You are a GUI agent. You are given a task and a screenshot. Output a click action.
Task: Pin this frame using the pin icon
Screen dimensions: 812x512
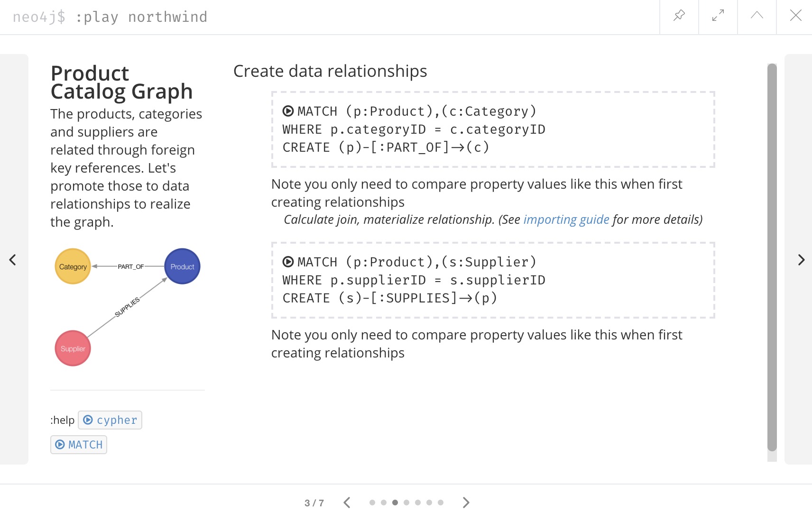[x=679, y=16]
